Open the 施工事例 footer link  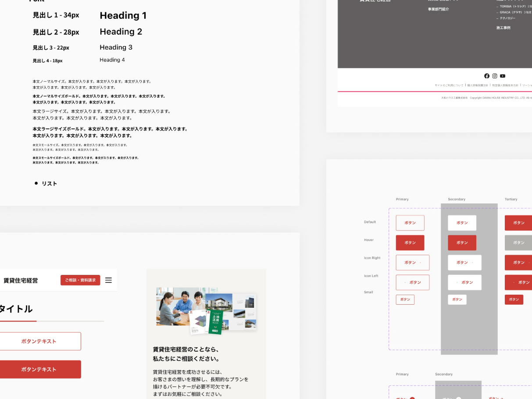(503, 28)
